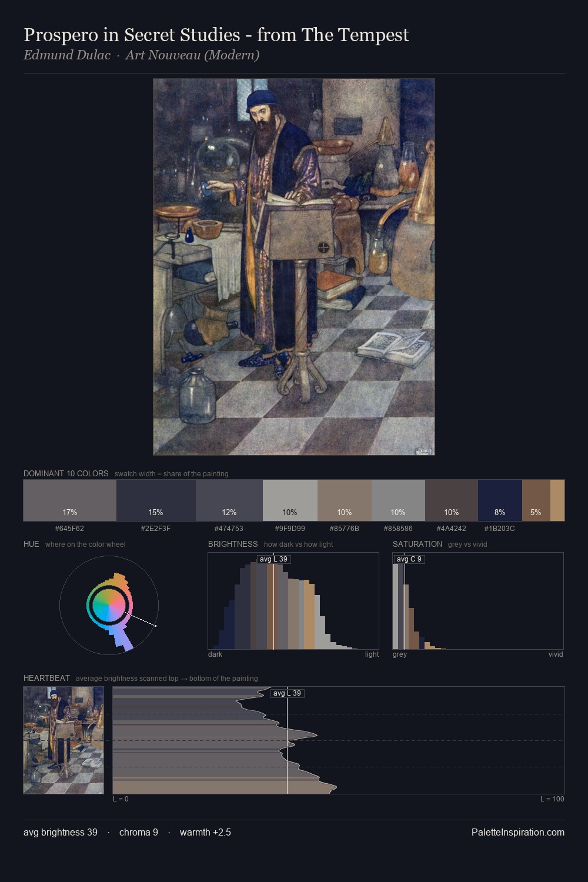Click the heartbeat brightness profile chart
This screenshot has height=882, width=588.
click(339, 740)
